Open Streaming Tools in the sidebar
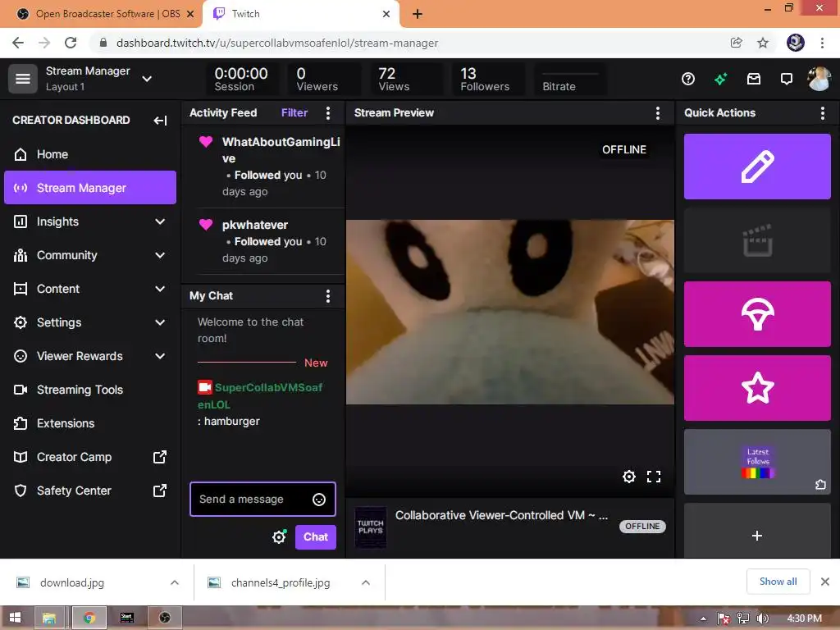Image resolution: width=840 pixels, height=630 pixels. click(x=90, y=390)
